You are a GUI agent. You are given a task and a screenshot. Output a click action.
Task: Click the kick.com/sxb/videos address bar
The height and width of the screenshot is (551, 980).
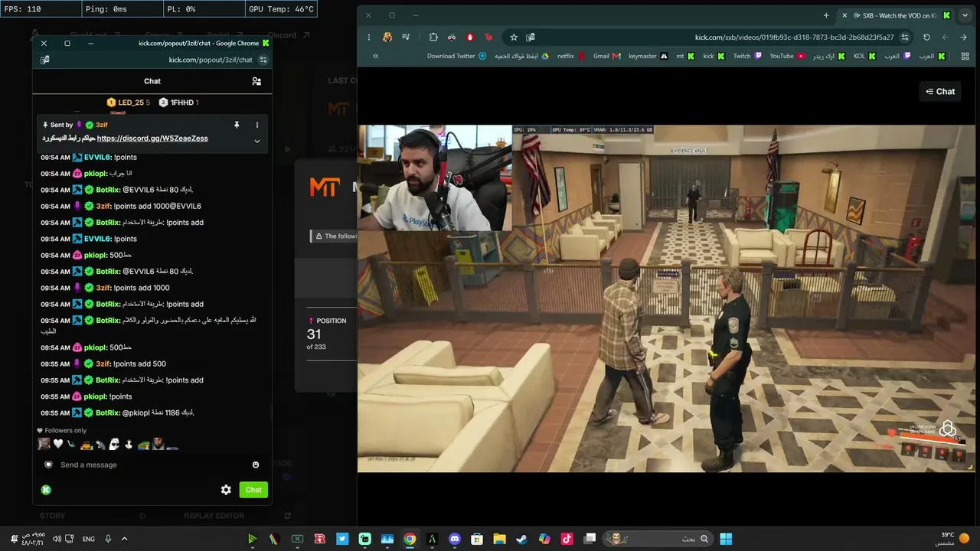[794, 37]
